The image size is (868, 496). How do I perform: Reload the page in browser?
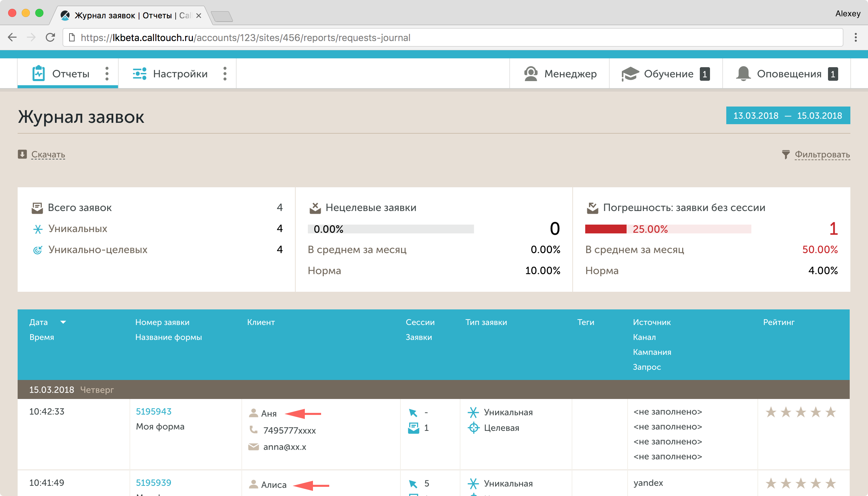[51, 37]
